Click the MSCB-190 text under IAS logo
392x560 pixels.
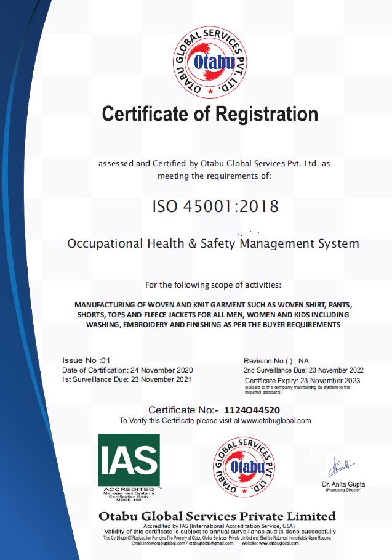[129, 500]
